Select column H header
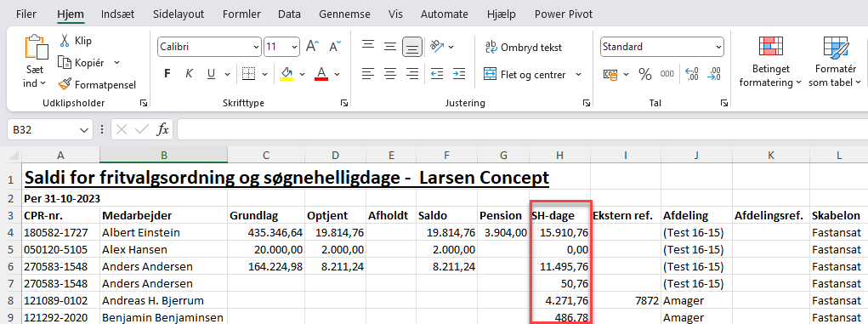The height and width of the screenshot is (324, 868). click(559, 156)
